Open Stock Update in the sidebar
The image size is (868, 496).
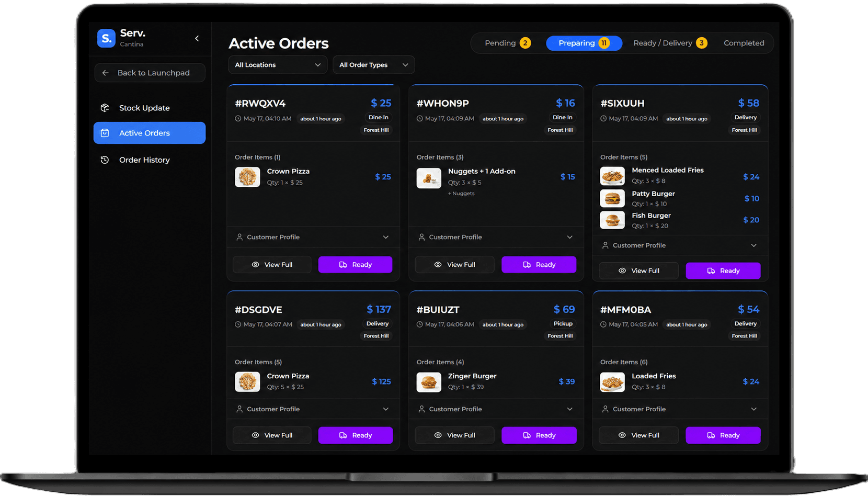pos(150,108)
